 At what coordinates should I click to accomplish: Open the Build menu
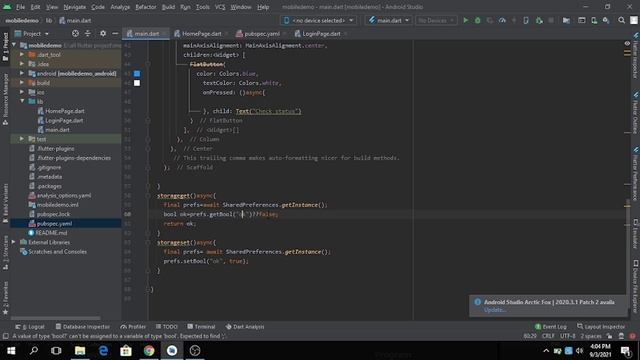tap(168, 7)
